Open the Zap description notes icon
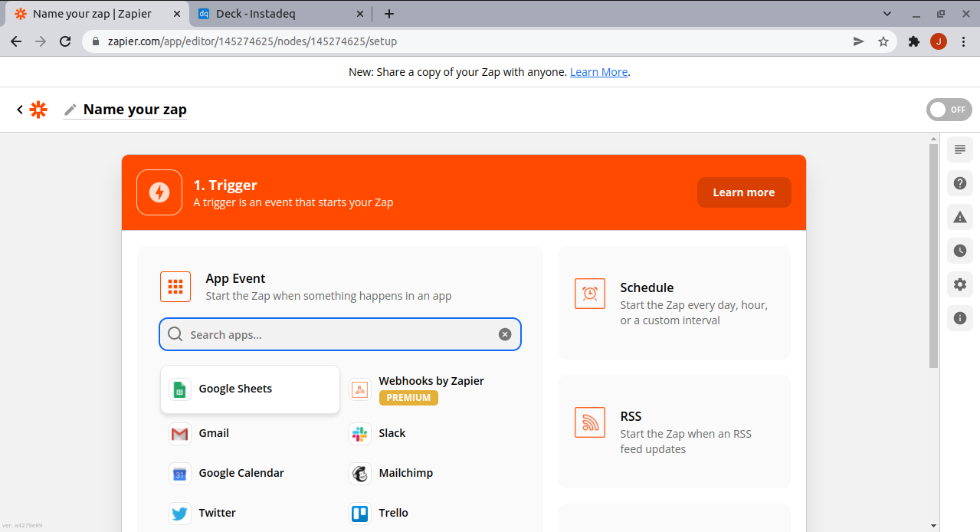Screen dimensions: 980x532 960,149
